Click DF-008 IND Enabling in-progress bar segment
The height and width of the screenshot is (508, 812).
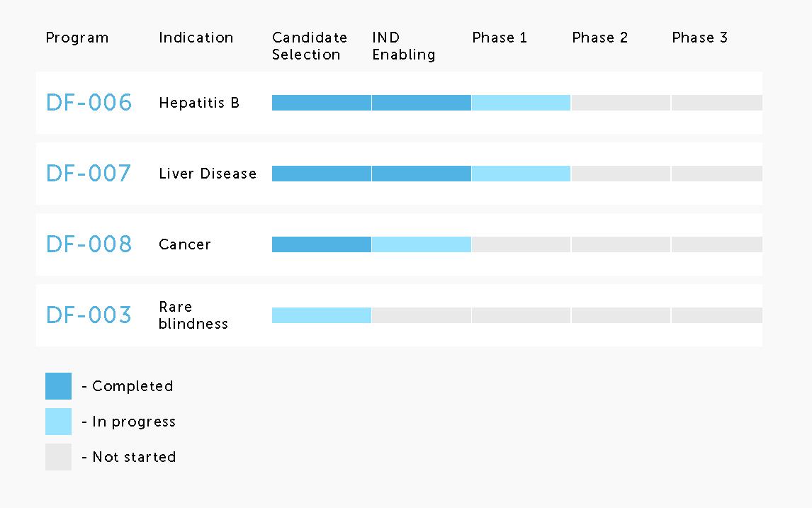(x=421, y=244)
